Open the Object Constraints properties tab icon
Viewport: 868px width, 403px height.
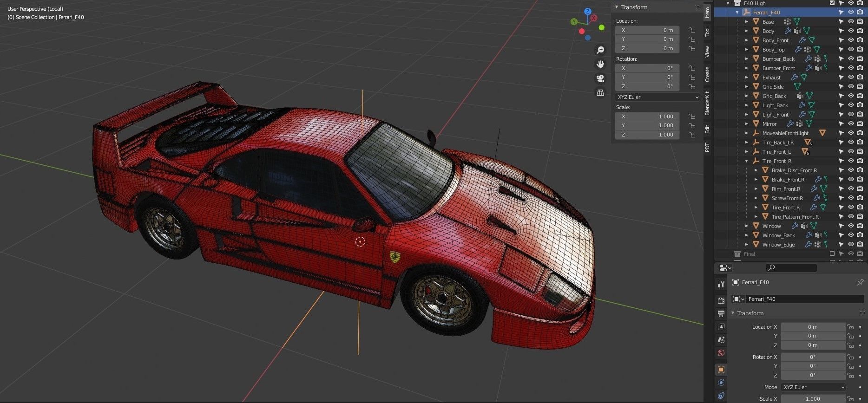tap(721, 396)
